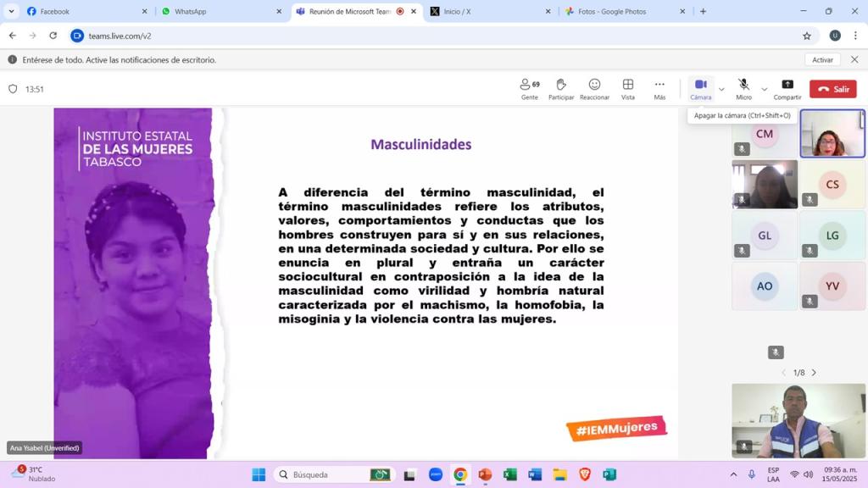The height and width of the screenshot is (488, 868).
Task: Open the Reaccionar emoji menu
Action: coord(594,88)
